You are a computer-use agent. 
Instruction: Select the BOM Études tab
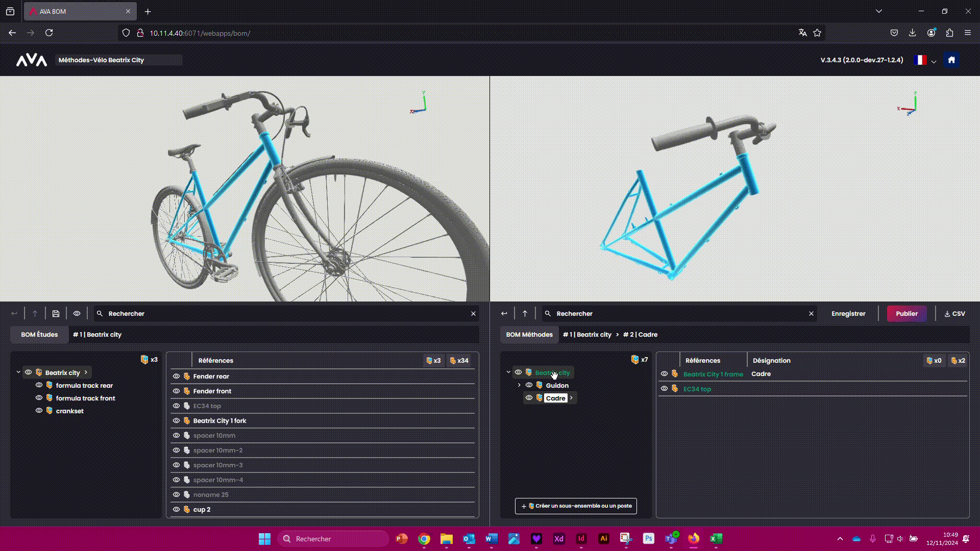(39, 335)
